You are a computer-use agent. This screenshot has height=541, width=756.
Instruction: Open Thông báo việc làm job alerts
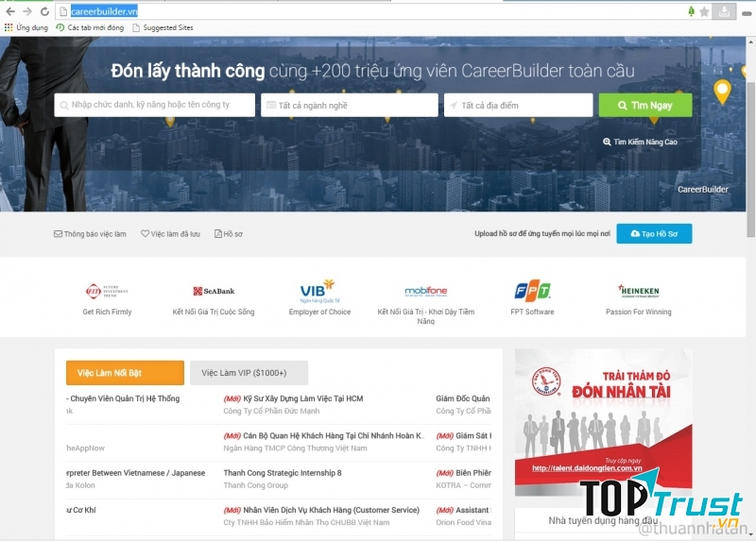(x=90, y=233)
